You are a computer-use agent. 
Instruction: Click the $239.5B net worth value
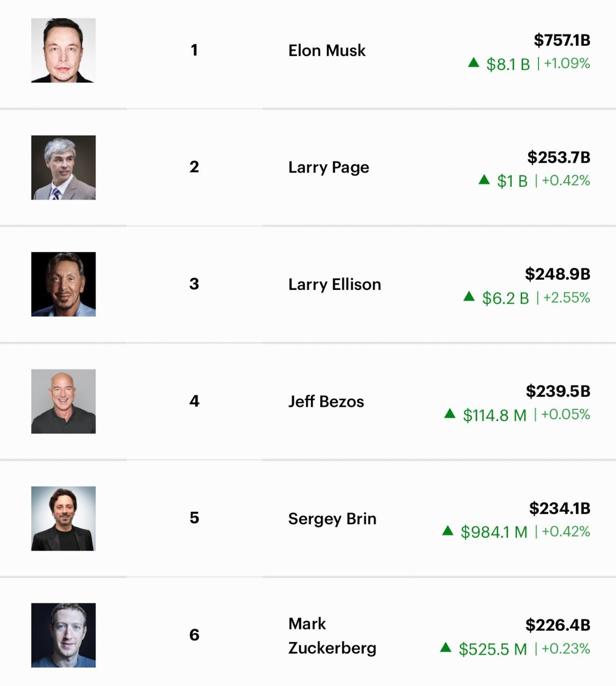558,391
